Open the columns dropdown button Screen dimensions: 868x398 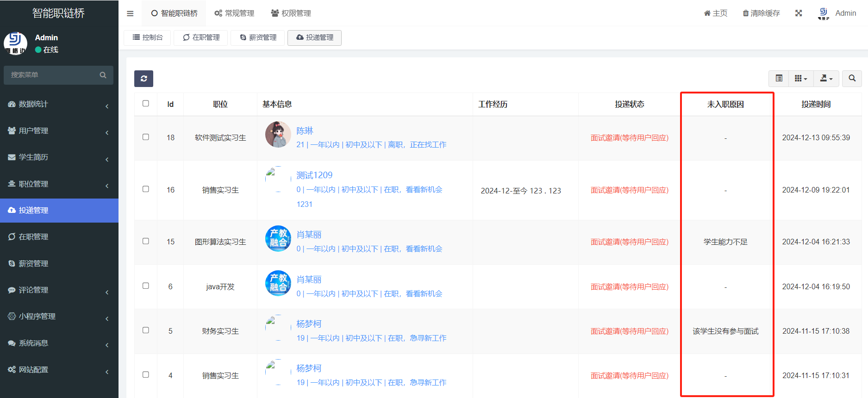(800, 79)
